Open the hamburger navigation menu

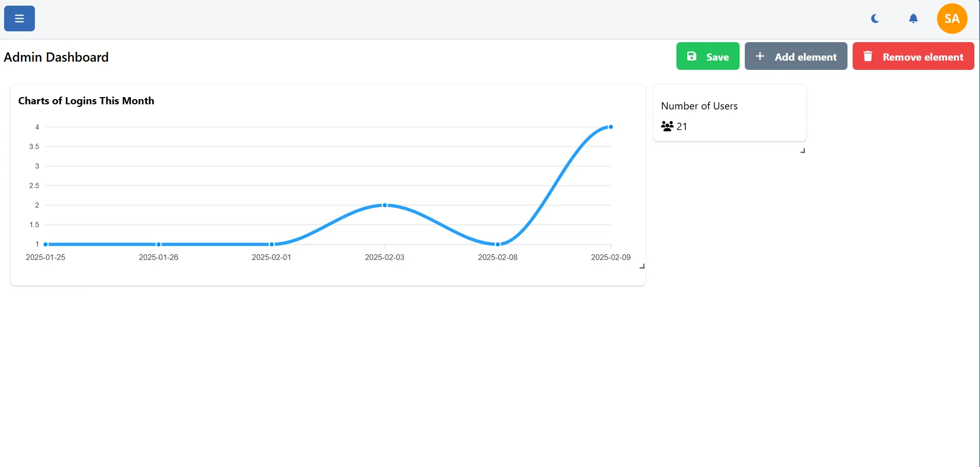coord(19,18)
